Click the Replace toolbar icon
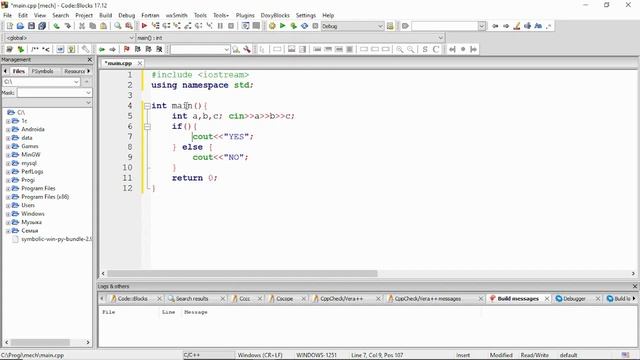The width and height of the screenshot is (640, 360). click(x=129, y=26)
